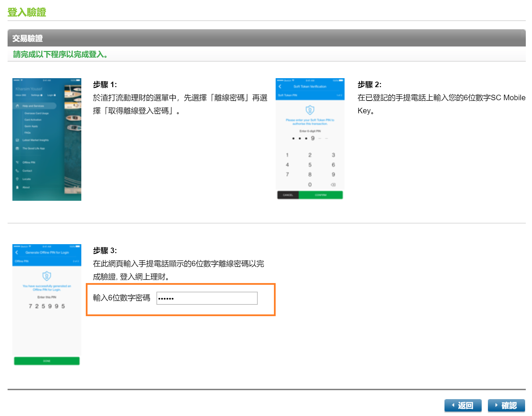
Task: Tap the Contact phone icon
Action: pyautogui.click(x=17, y=171)
